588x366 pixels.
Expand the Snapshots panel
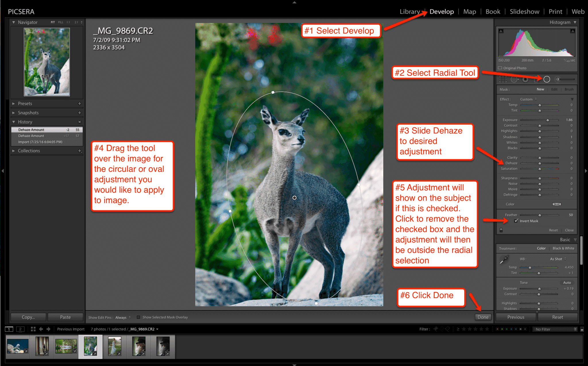pyautogui.click(x=28, y=113)
